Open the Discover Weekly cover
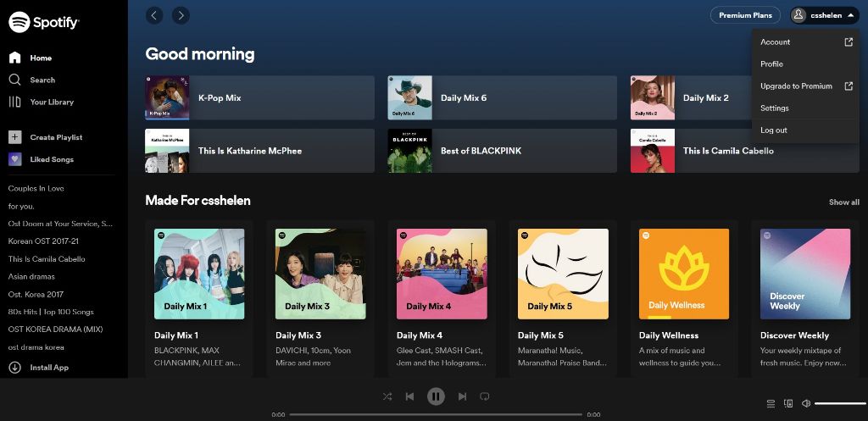Viewport: 868px width, 421px height. click(x=805, y=274)
